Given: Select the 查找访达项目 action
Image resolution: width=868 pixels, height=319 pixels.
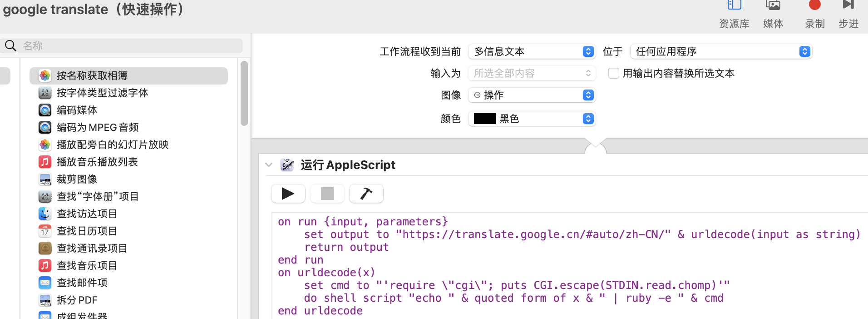Looking at the screenshot, I should (128, 214).
